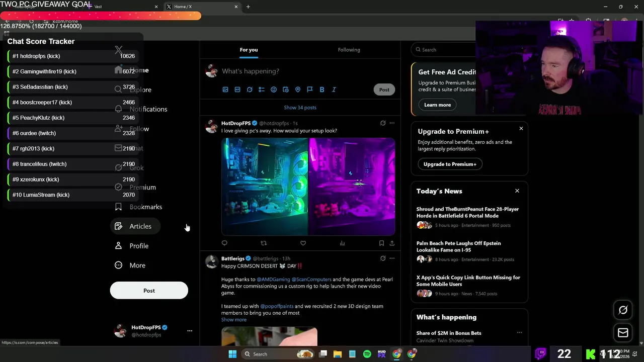
Task: Apply italic formatting in composer
Action: [334, 89]
